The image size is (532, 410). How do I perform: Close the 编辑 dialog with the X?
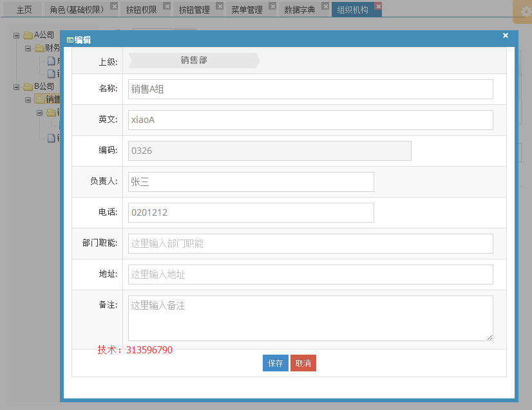pos(505,35)
